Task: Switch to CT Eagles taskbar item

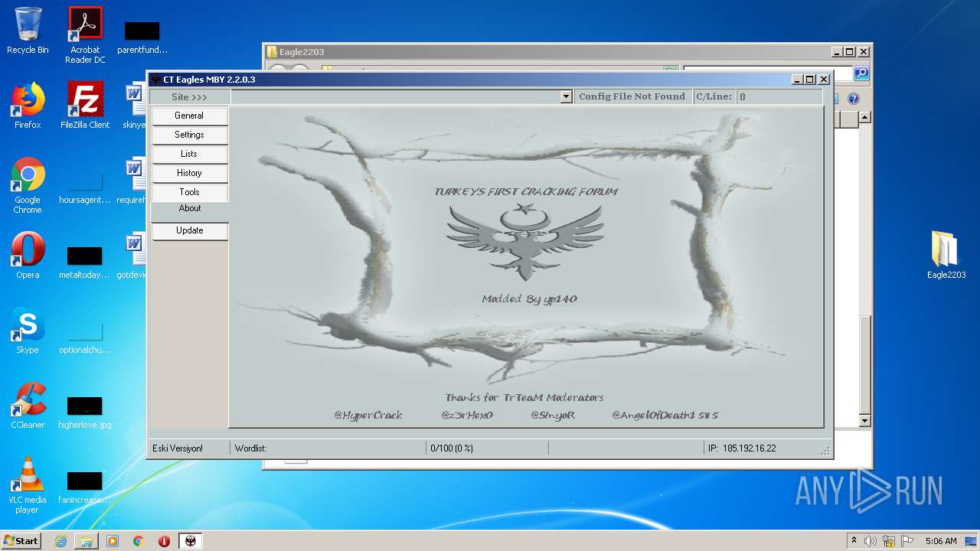Action: 191,540
